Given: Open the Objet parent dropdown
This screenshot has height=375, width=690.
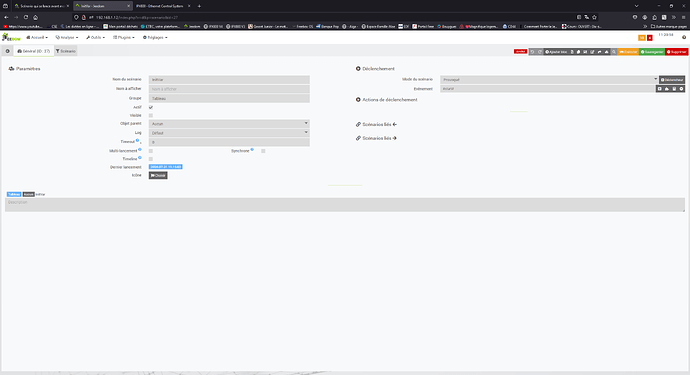Looking at the screenshot, I should (229, 124).
